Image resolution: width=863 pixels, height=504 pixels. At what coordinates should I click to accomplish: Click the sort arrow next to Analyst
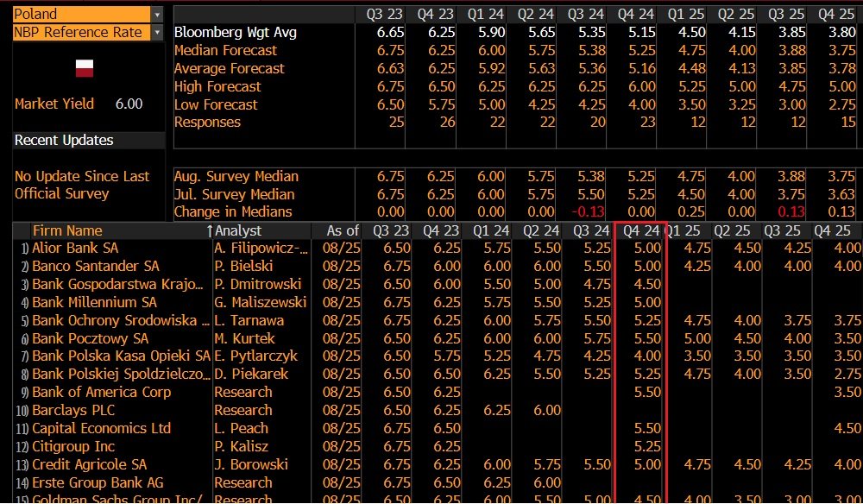tap(209, 231)
